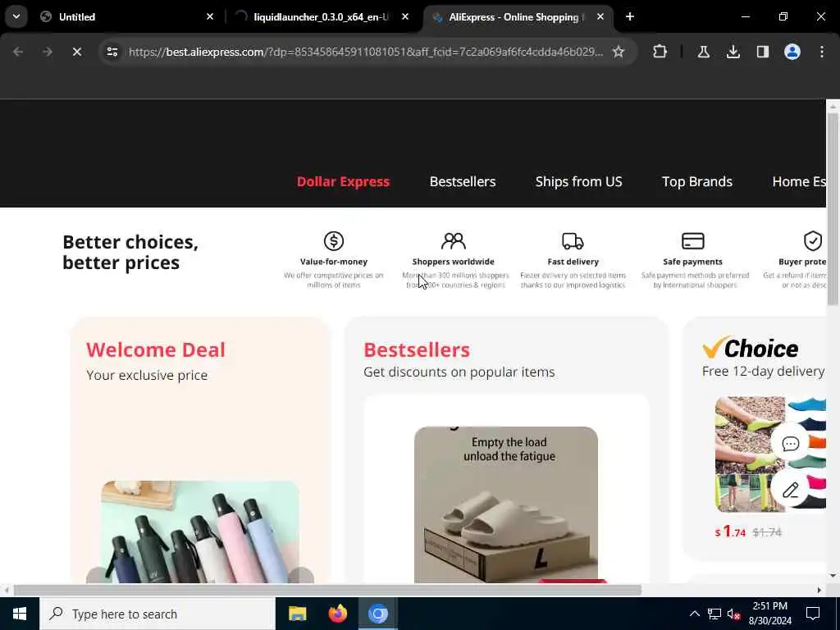Viewport: 840px width, 630px height.
Task: Click the Chrome taskbar icon
Action: pyautogui.click(x=377, y=614)
